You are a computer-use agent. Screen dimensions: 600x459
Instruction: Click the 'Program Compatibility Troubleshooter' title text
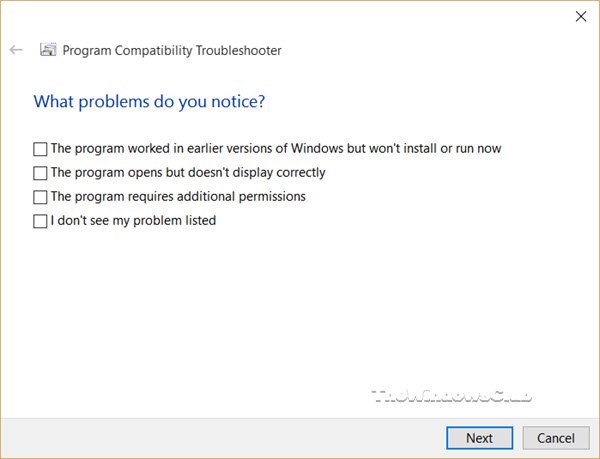172,50
